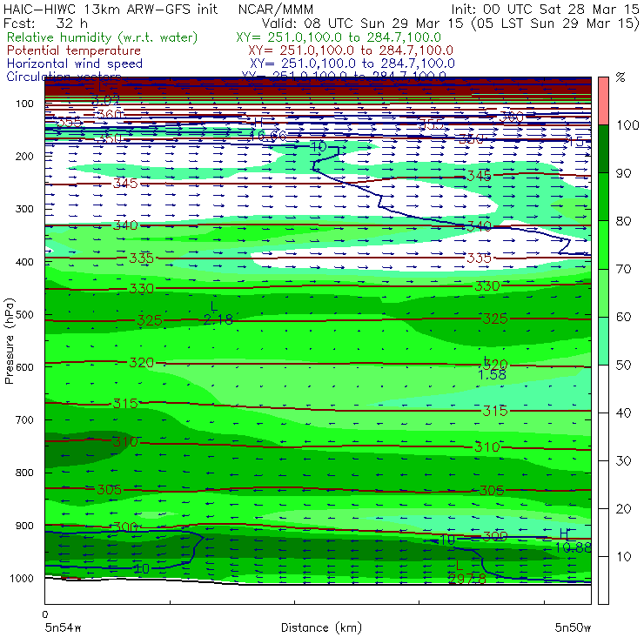Click the 50–60 aqua colorbar segment
Image resolution: width=644 pixels, height=644 pixels.
(603, 340)
